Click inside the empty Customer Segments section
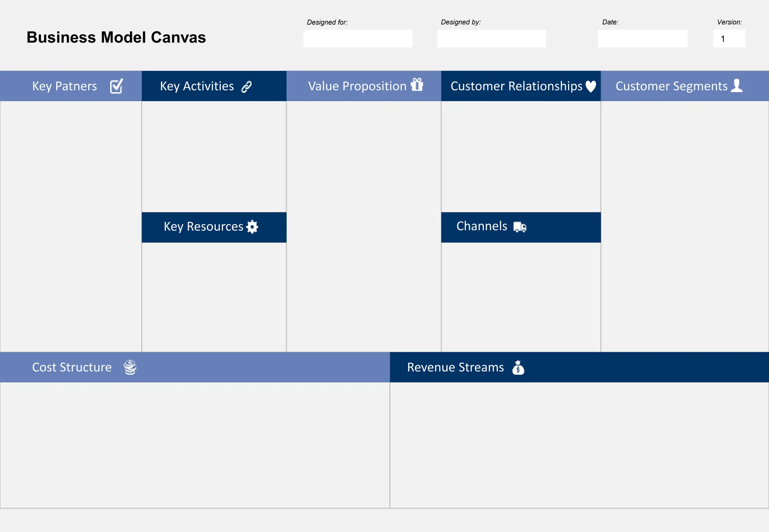This screenshot has height=532, width=769. point(685,225)
